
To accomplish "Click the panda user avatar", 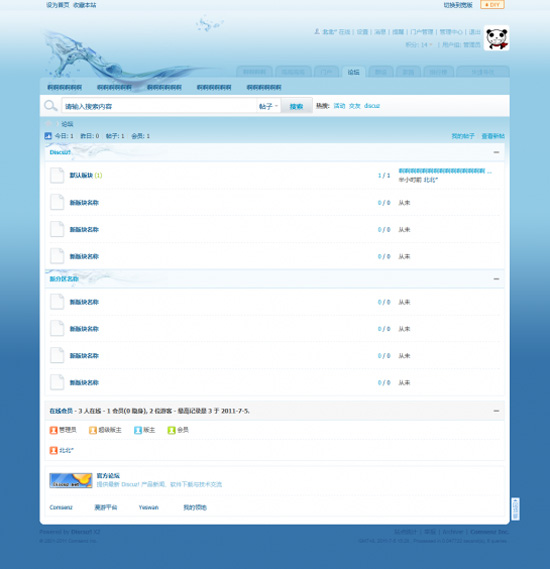I will [x=496, y=38].
